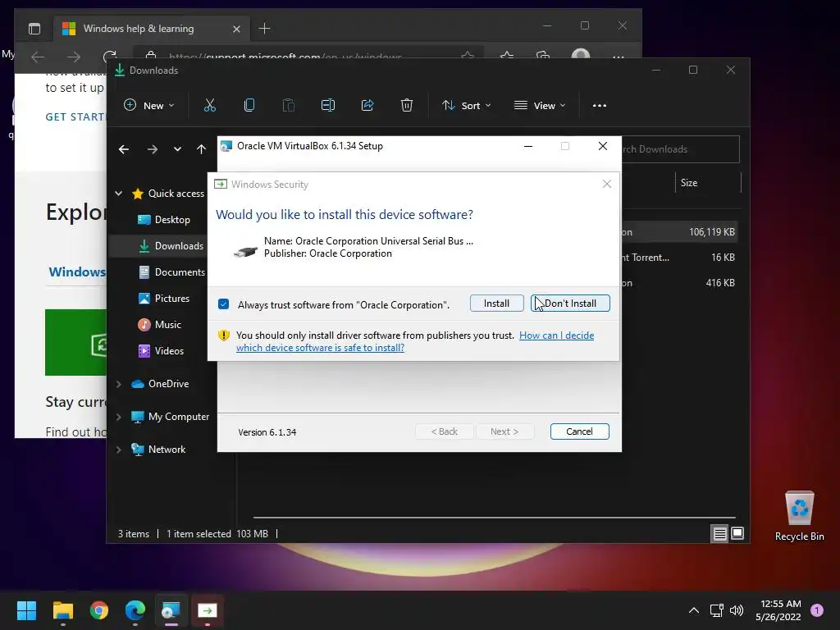Switch to large thumbnails view icon

pyautogui.click(x=737, y=533)
